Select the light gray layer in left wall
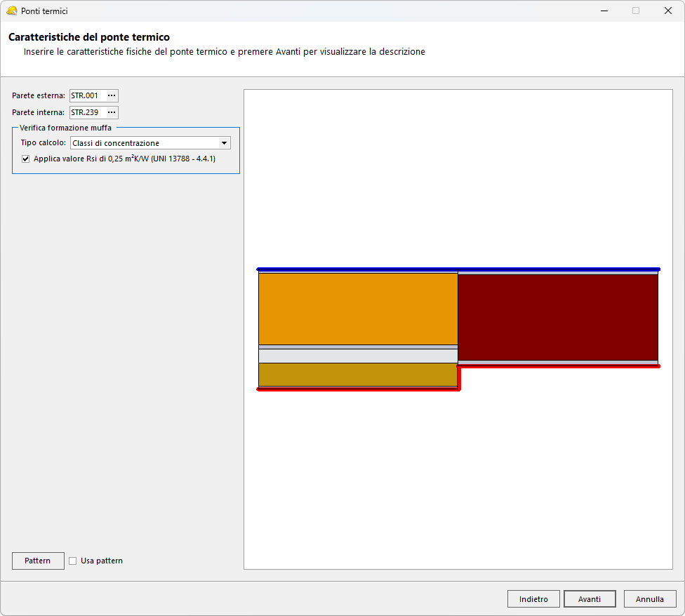Image resolution: width=685 pixels, height=616 pixels. coord(358,356)
